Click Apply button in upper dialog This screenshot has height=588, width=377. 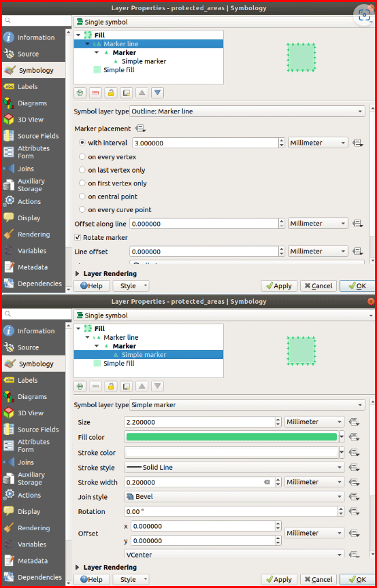pos(279,286)
